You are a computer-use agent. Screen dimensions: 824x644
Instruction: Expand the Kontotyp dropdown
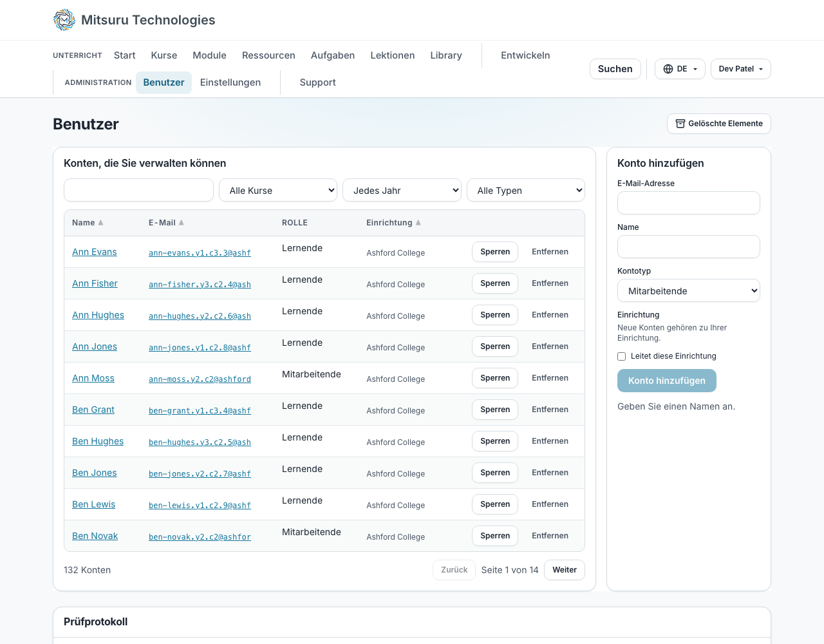[x=689, y=290]
